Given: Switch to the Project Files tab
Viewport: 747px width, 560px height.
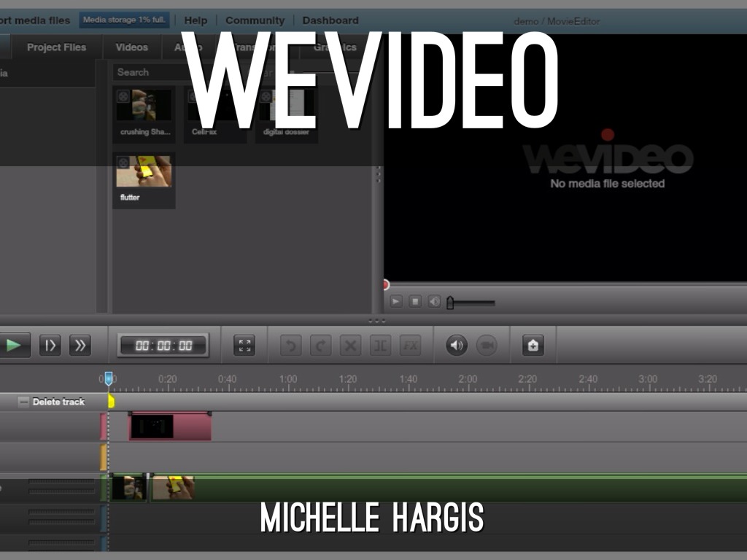Looking at the screenshot, I should coord(56,47).
